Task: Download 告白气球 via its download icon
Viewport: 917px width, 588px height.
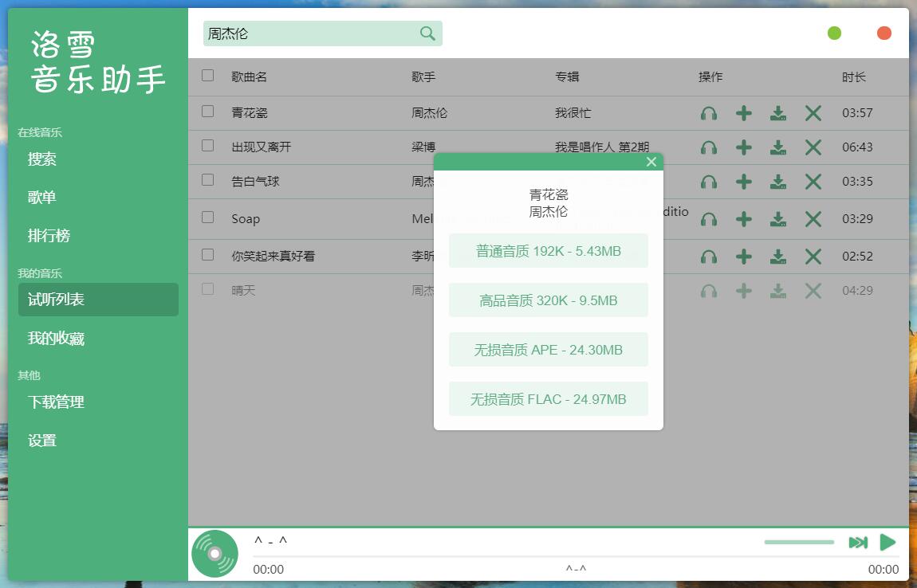Action: [x=778, y=181]
